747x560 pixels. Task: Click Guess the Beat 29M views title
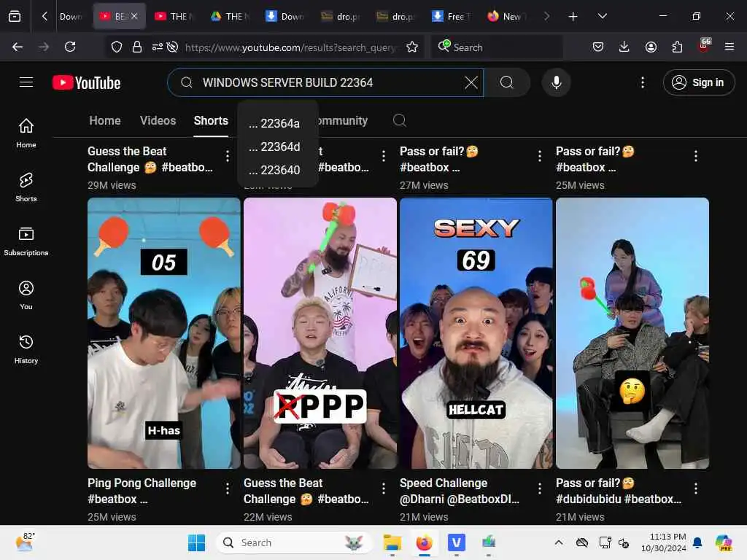150,159
